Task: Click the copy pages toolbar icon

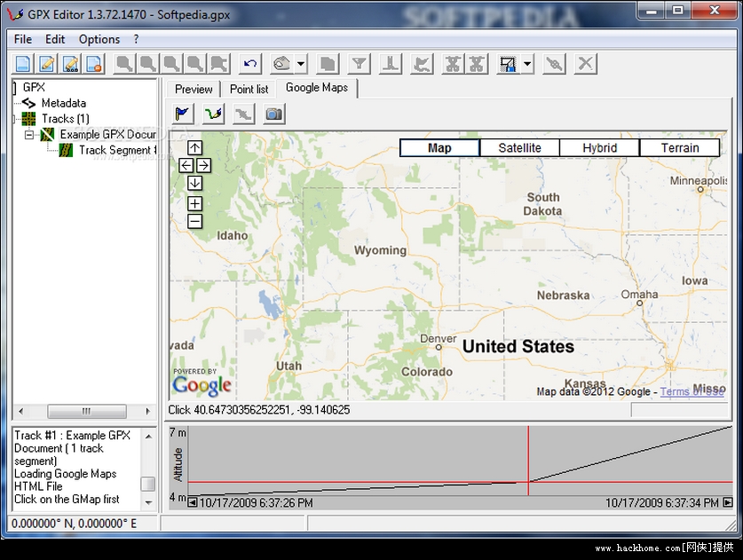Action: coord(328,64)
